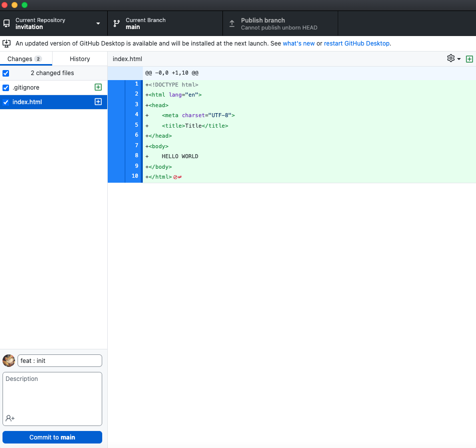Click the repository icon in toolbar
Viewport: 476px width, 448px height.
[x=7, y=24]
